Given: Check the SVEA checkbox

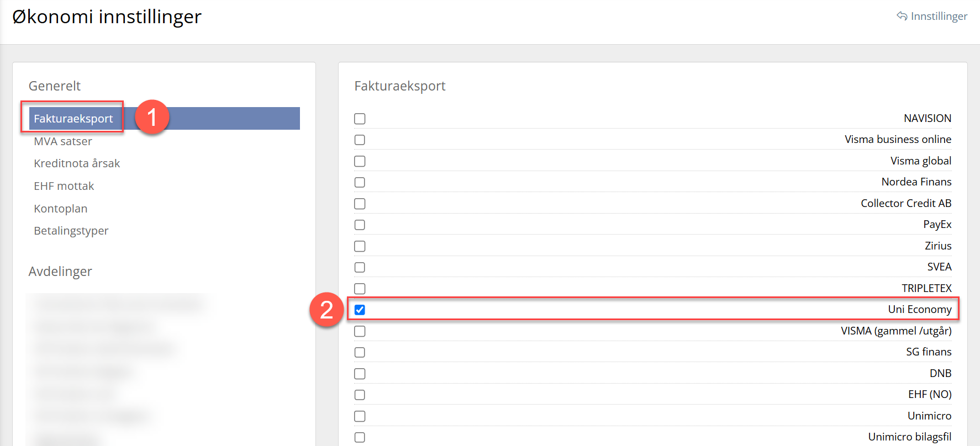Looking at the screenshot, I should 360,267.
